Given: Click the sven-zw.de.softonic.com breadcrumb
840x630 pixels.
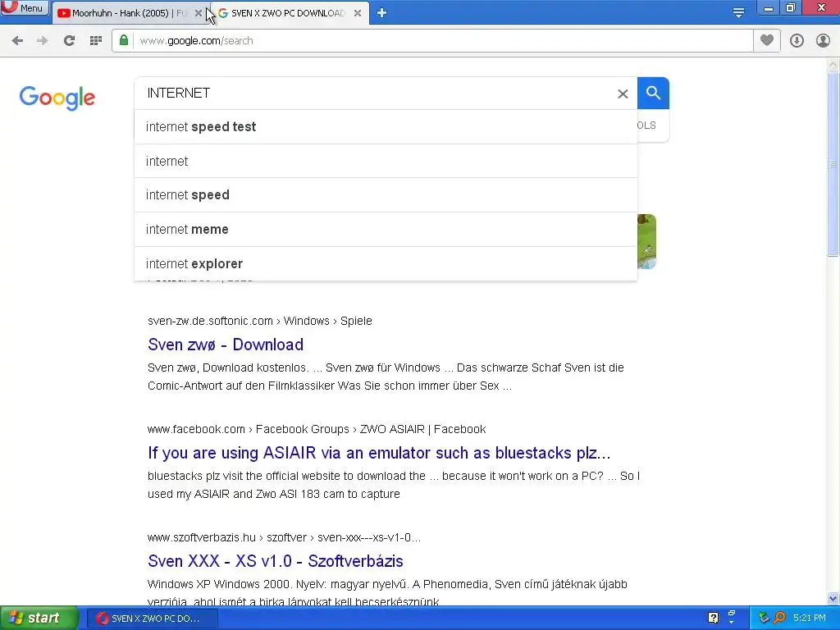Looking at the screenshot, I should pos(260,321).
